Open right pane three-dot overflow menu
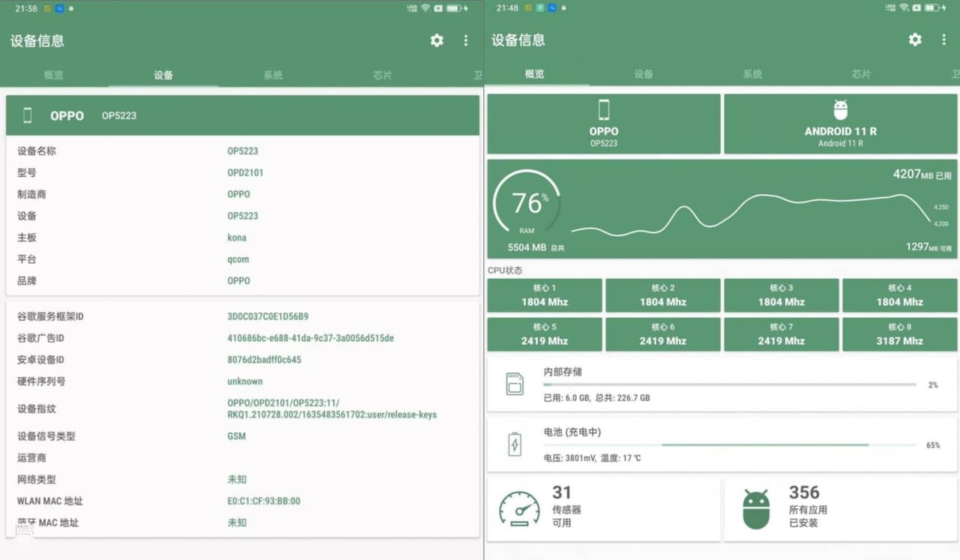Image resolution: width=960 pixels, height=560 pixels. coord(943,40)
